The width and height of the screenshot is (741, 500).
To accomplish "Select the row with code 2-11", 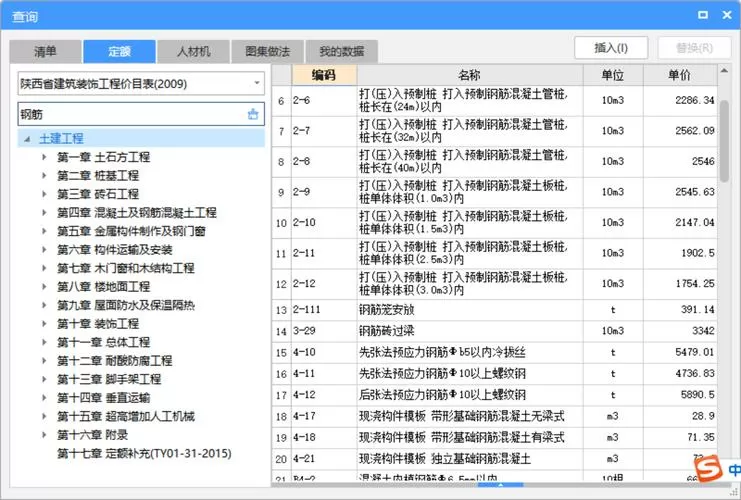I will tap(494, 253).
